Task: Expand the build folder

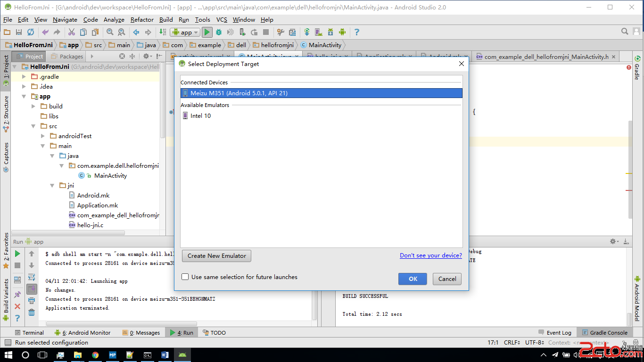Action: 33,106
